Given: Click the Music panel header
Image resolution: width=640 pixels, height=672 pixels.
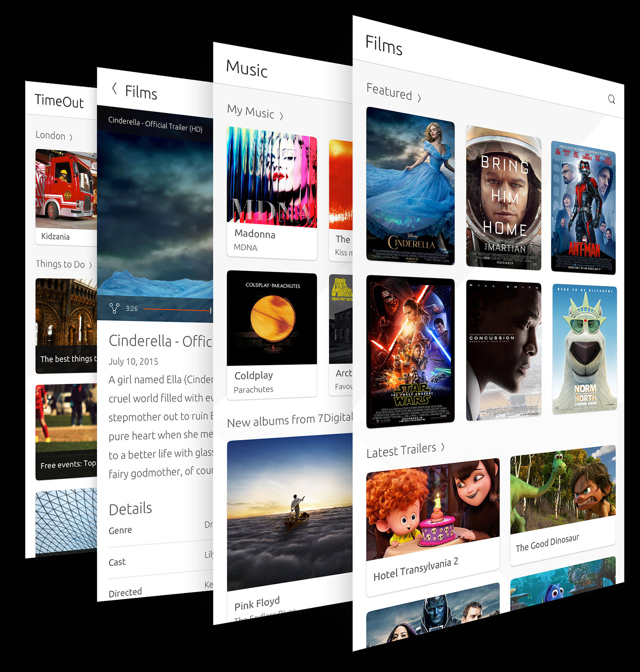Looking at the screenshot, I should pyautogui.click(x=247, y=69).
